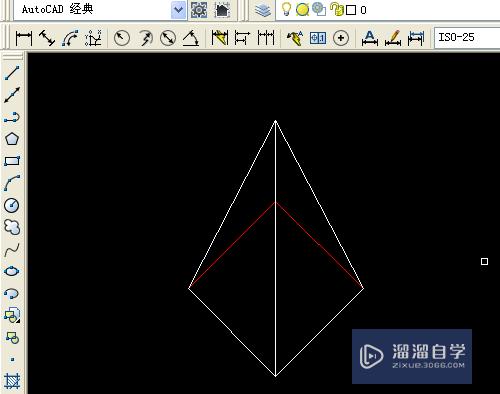Start an Arc Length dimension
Image resolution: width=500 pixels, height=394 pixels.
pyautogui.click(x=70, y=38)
